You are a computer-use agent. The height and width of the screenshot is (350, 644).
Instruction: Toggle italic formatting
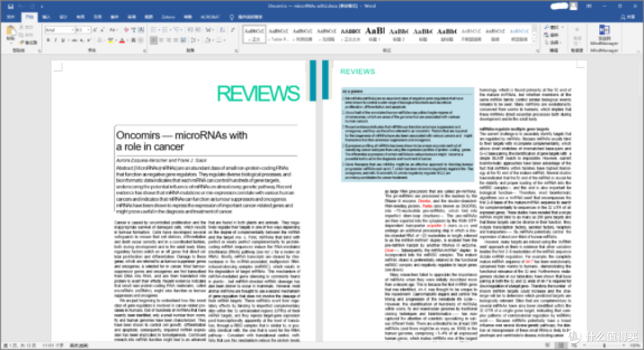pyautogui.click(x=56, y=41)
